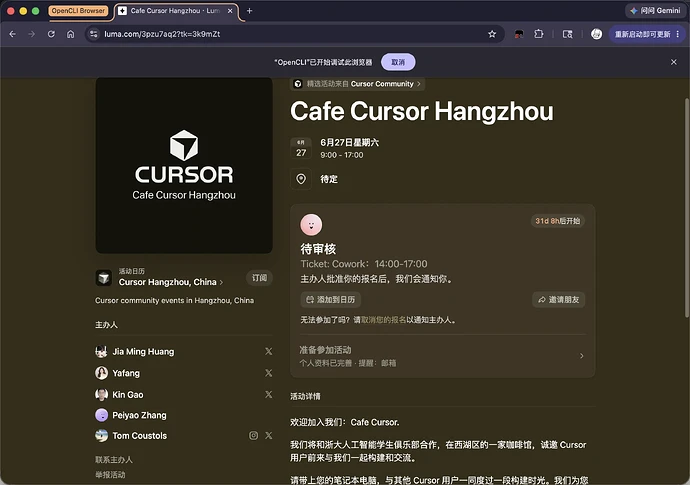Click the page vertical scrollbar

[686, 207]
